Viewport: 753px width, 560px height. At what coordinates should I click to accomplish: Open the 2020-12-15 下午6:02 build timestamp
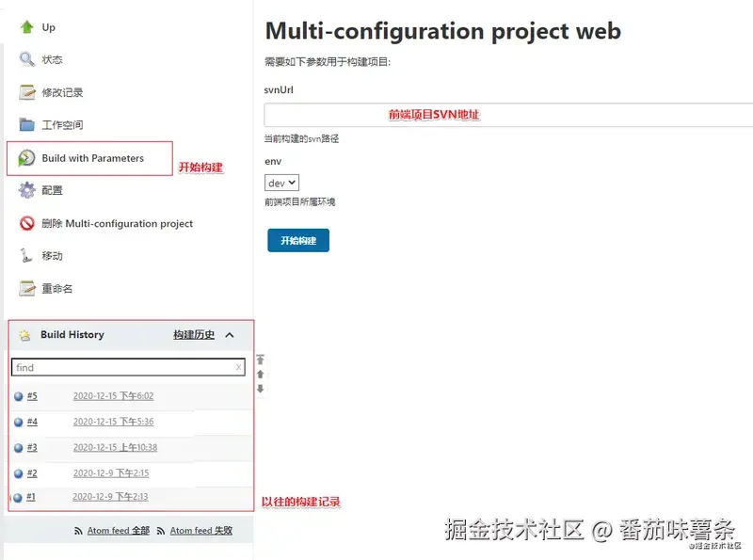[x=113, y=395]
